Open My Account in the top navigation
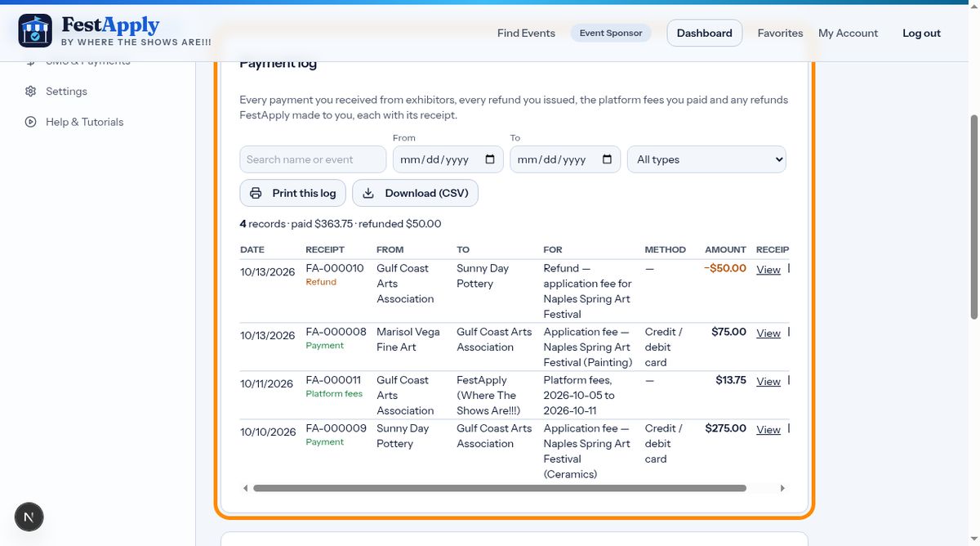The width and height of the screenshot is (980, 546). pos(848,34)
